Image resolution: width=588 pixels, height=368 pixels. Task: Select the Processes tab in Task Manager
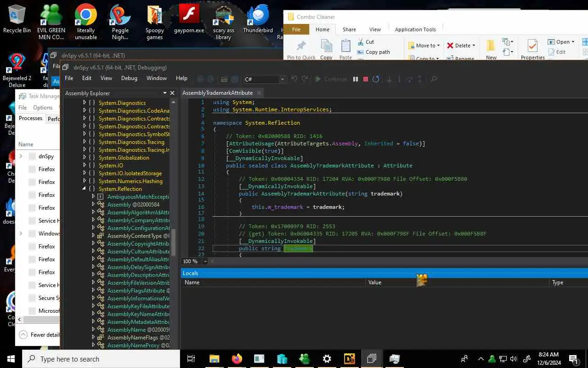coord(30,118)
